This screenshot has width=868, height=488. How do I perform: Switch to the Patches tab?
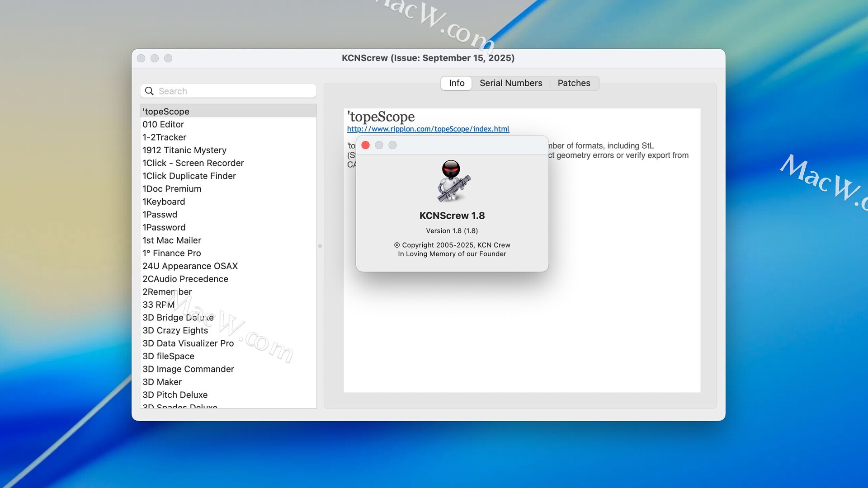click(574, 83)
